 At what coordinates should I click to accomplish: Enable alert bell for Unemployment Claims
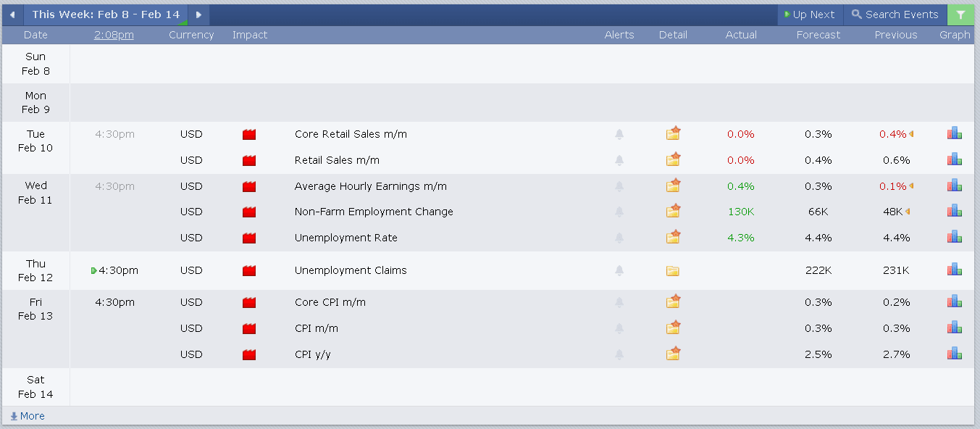(x=619, y=270)
